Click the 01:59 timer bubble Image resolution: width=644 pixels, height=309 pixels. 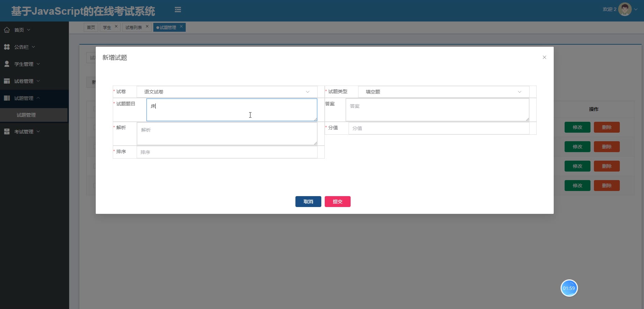click(569, 288)
